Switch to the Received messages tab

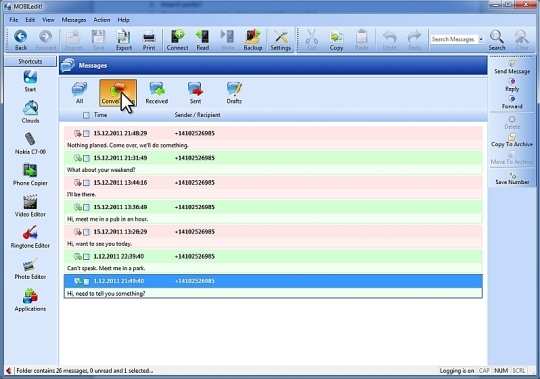tap(157, 93)
